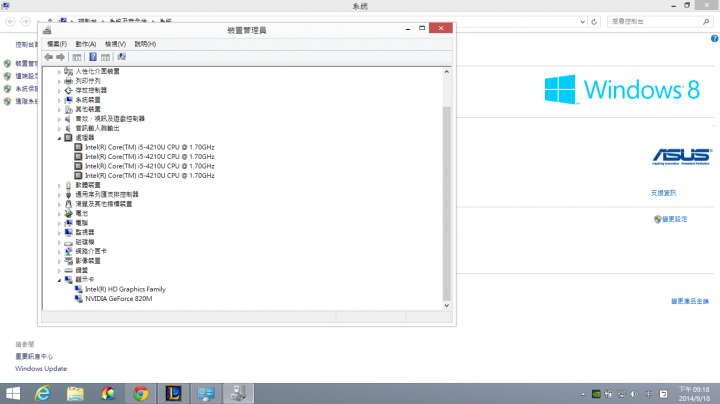
Task: Click the refresh button beside address bar
Action: tap(594, 22)
